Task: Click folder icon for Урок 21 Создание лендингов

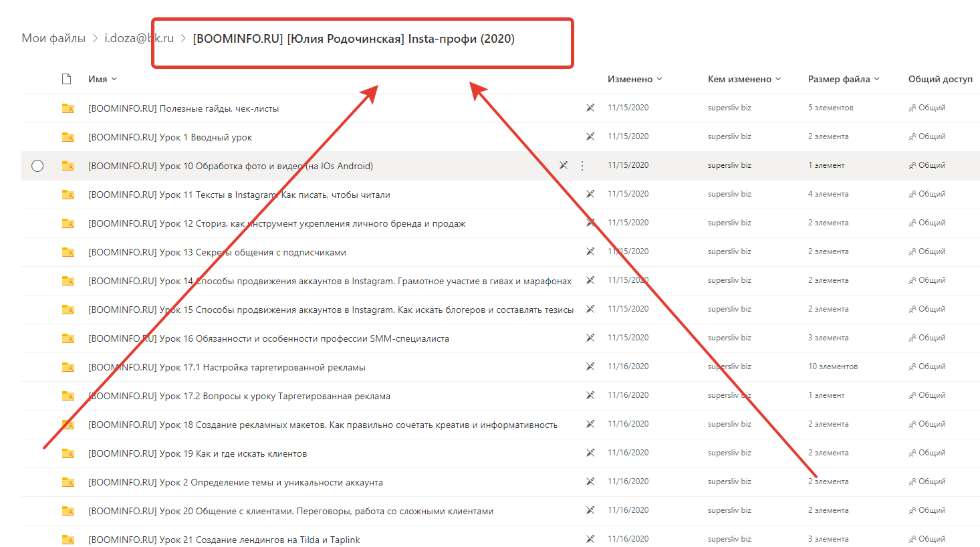Action: click(x=68, y=540)
